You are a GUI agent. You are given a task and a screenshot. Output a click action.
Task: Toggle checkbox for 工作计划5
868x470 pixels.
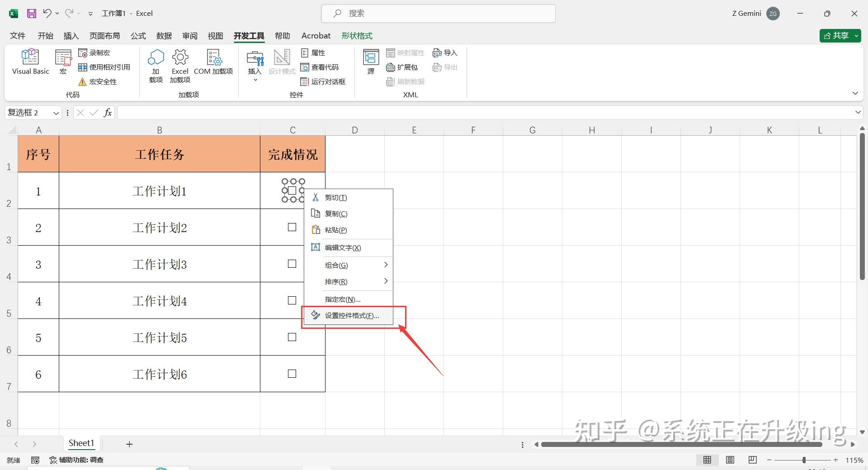click(292, 337)
